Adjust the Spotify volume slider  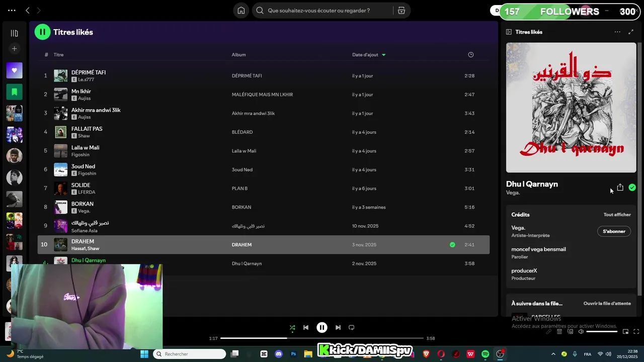tap(602, 331)
